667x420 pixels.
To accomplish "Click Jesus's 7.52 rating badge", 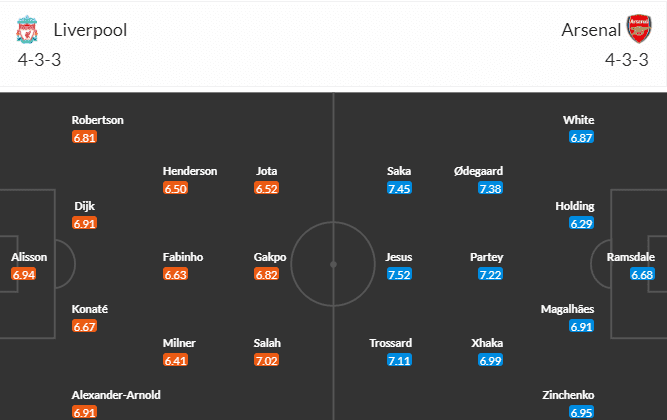I will (x=399, y=274).
